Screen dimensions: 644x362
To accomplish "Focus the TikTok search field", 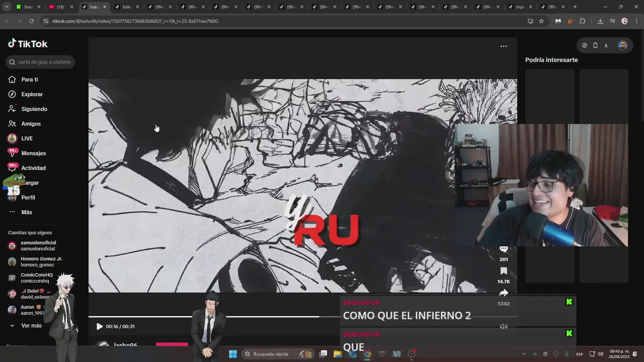I will tap(40, 62).
